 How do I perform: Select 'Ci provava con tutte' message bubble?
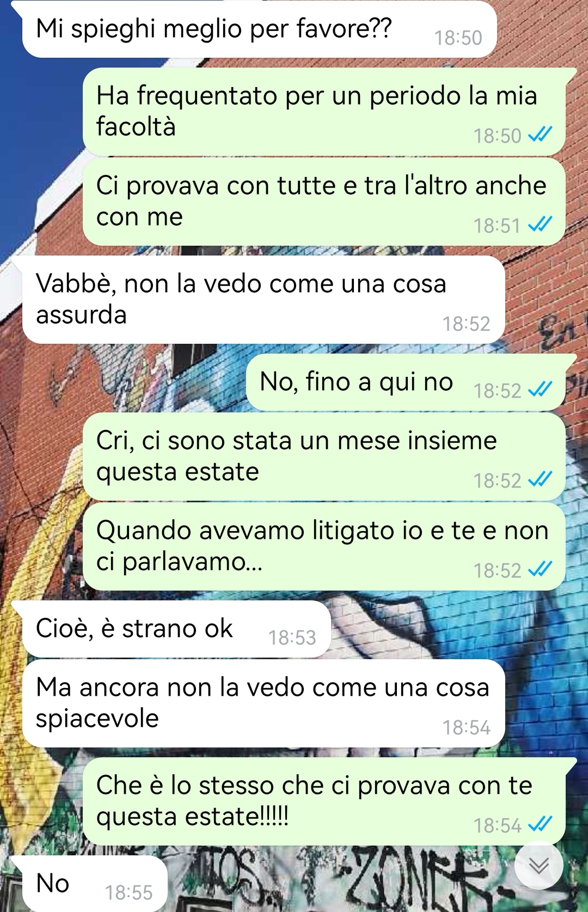[324, 202]
